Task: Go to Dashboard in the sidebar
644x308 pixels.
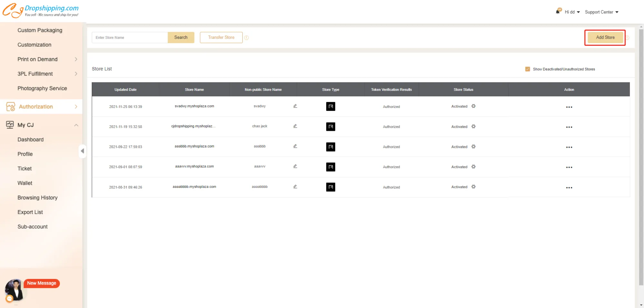Action: click(31, 140)
